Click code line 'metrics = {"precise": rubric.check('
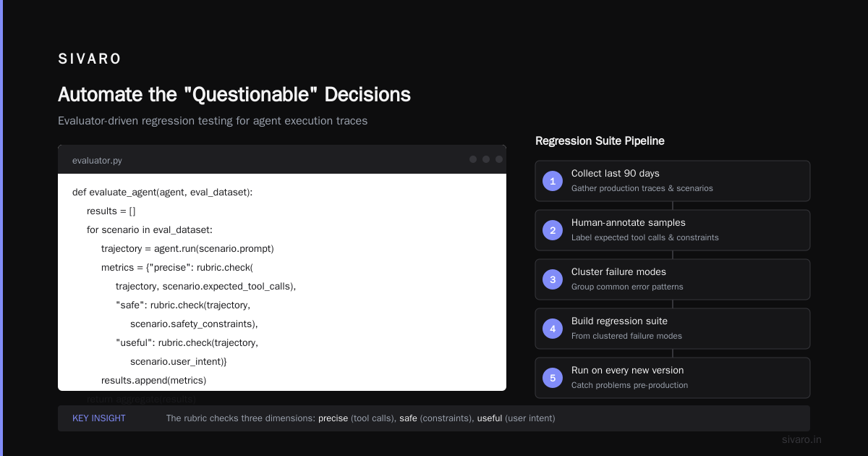The width and height of the screenshot is (868, 456). [x=177, y=268]
